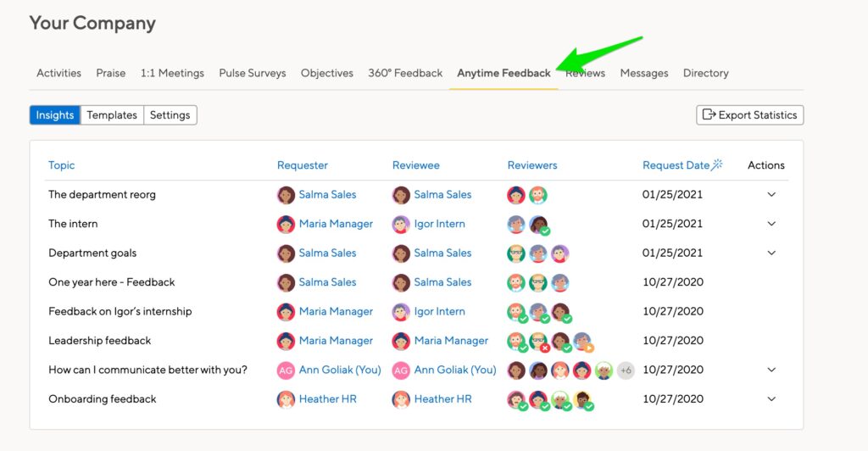The width and height of the screenshot is (868, 451).
Task: Open Heather HR reviewee name link
Action: coord(442,399)
